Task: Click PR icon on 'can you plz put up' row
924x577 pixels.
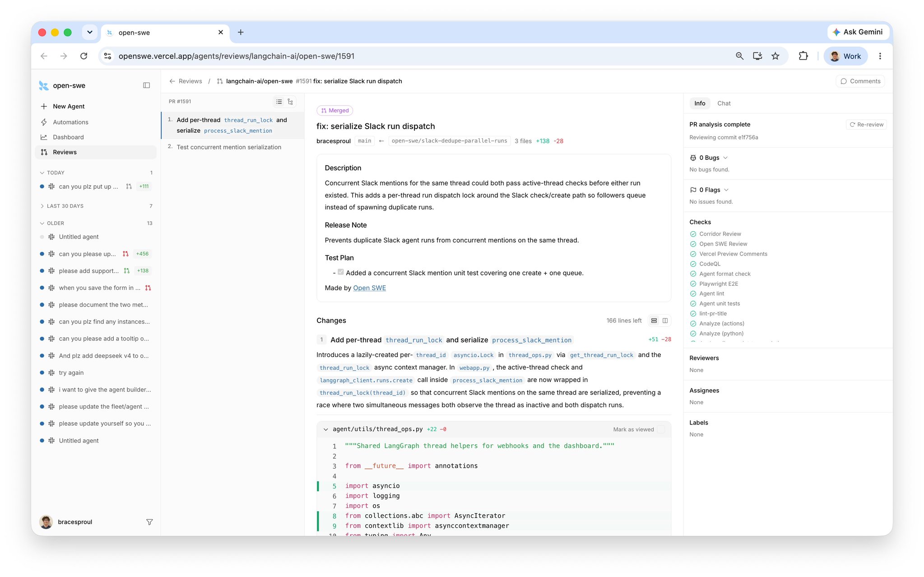Action: pos(129,186)
